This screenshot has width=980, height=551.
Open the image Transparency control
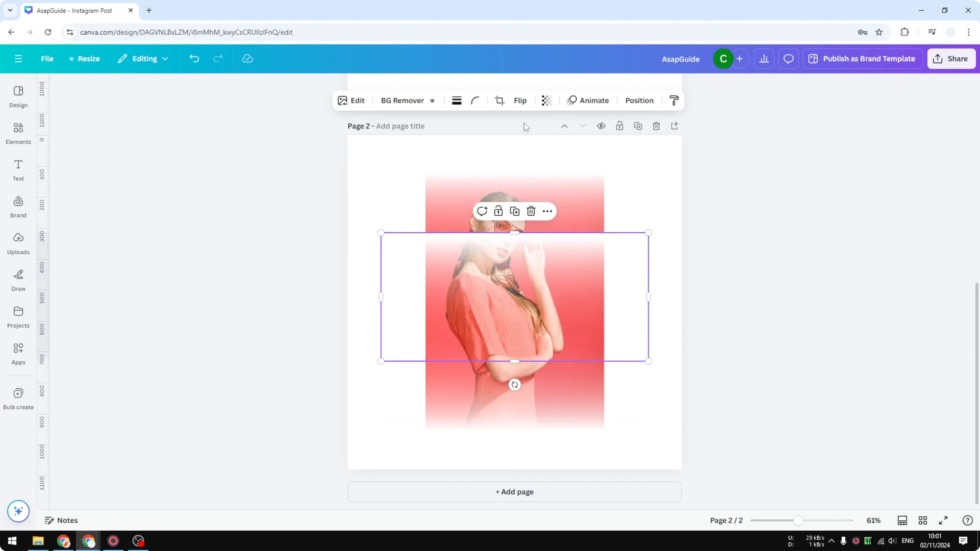[547, 100]
